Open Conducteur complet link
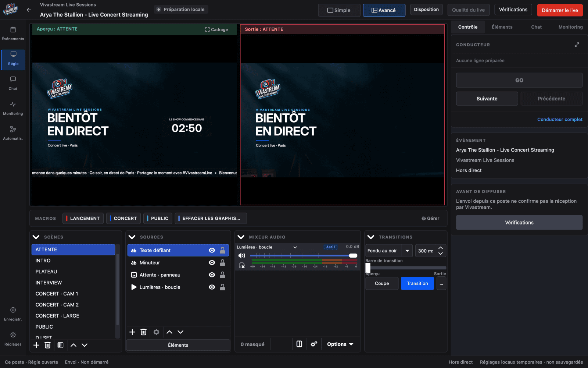588x368 pixels. point(559,119)
